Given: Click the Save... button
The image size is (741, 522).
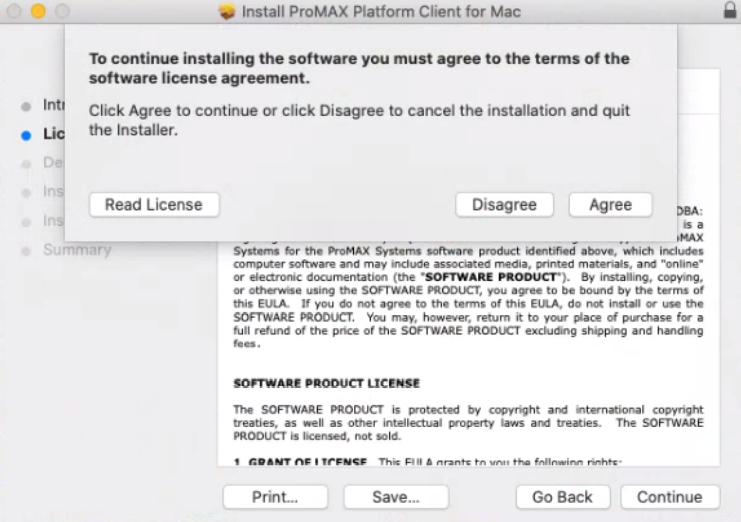Looking at the screenshot, I should coord(396,497).
